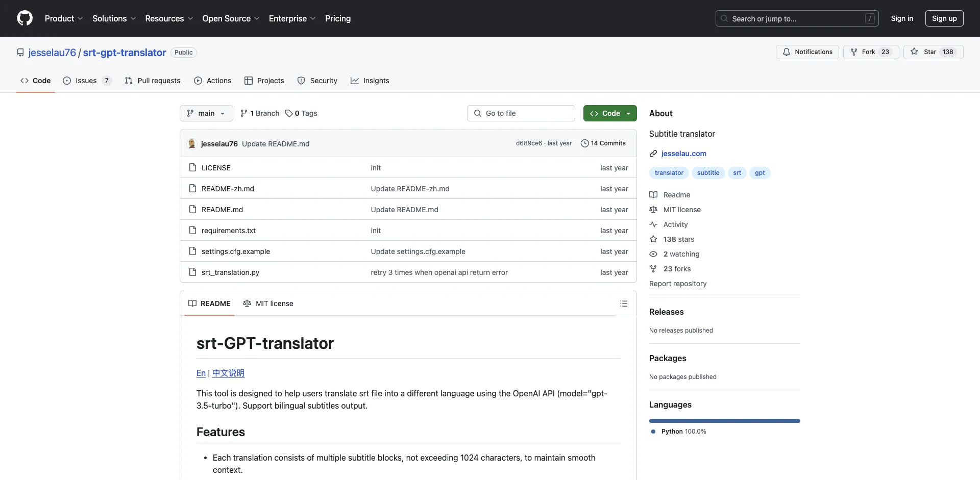Click the file icon next to srt_translation.py
980x480 pixels.
click(192, 272)
